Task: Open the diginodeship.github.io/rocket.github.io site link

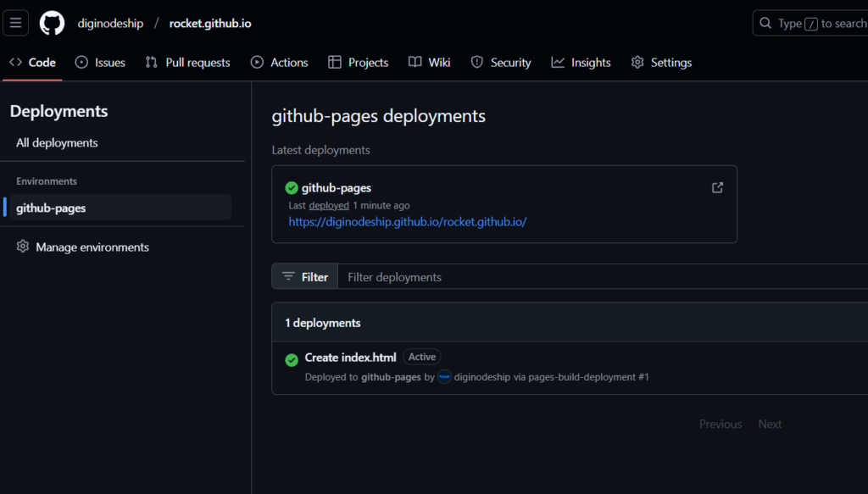Action: point(407,222)
